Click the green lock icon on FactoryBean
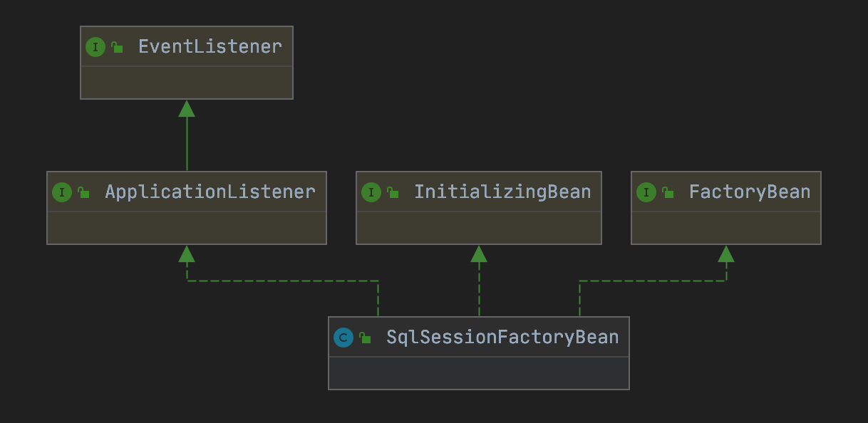The image size is (868, 423). point(668,193)
